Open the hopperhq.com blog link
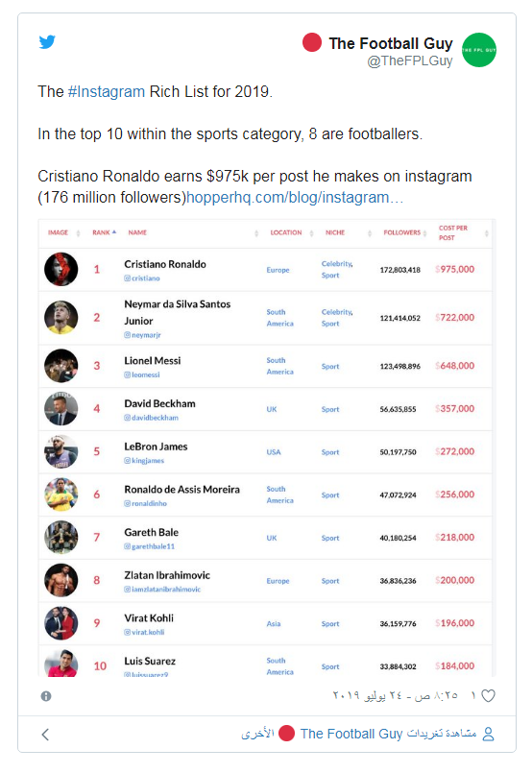The width and height of the screenshot is (532, 773). pyautogui.click(x=295, y=197)
